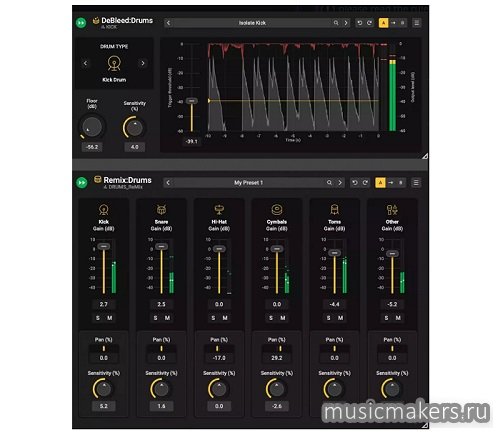Mute the Cymbals channel
Image resolution: width=500 pixels, height=435 pixels.
pyautogui.click(x=283, y=318)
